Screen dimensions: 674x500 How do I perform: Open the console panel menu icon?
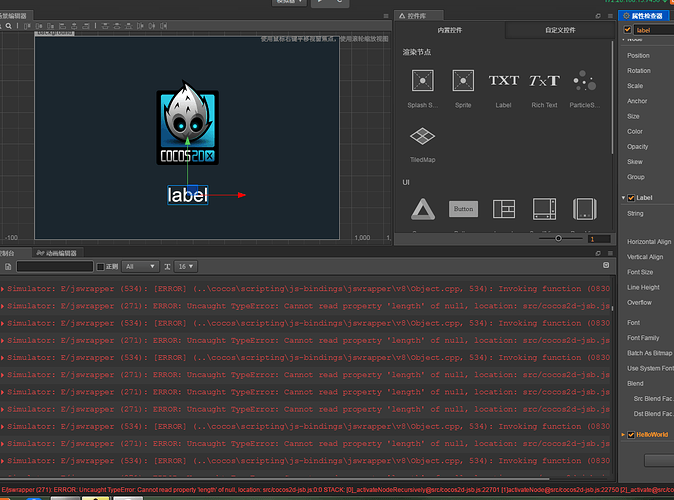[610, 253]
